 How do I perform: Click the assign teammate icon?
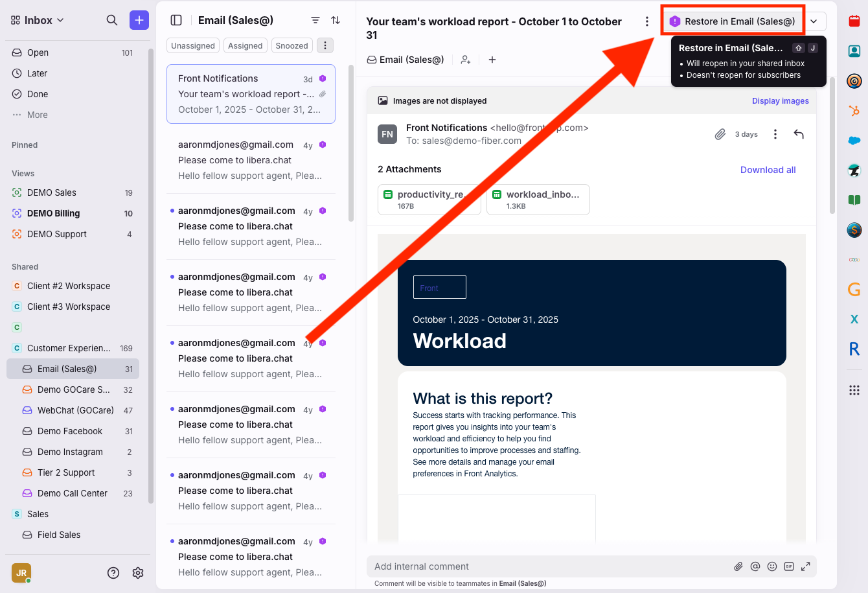466,60
